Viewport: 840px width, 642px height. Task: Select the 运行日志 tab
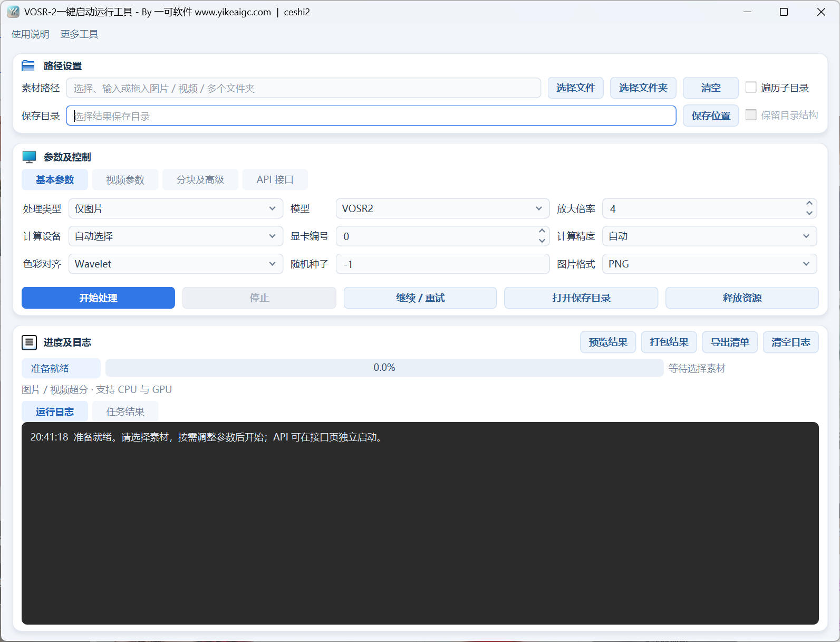pos(55,411)
